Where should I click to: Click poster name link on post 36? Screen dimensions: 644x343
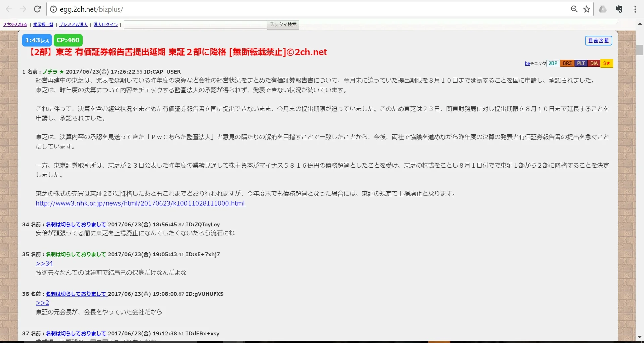coord(76,294)
